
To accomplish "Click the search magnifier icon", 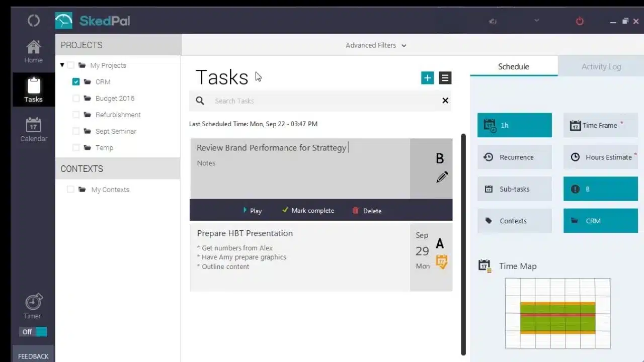I will (200, 101).
